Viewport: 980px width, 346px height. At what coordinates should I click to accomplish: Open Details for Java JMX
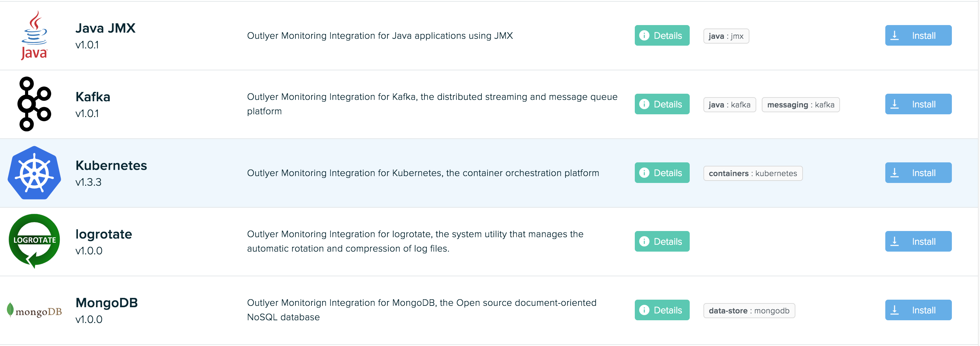(662, 35)
